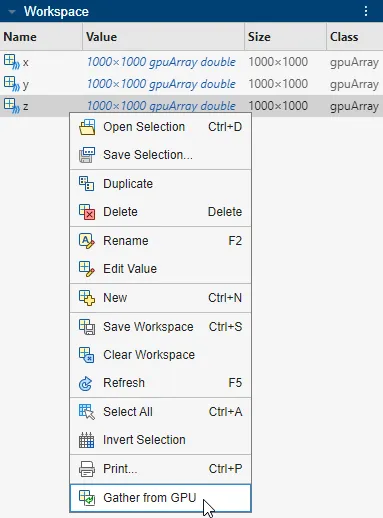Sort variables by the Name column header
383x518 pixels.
20,37
